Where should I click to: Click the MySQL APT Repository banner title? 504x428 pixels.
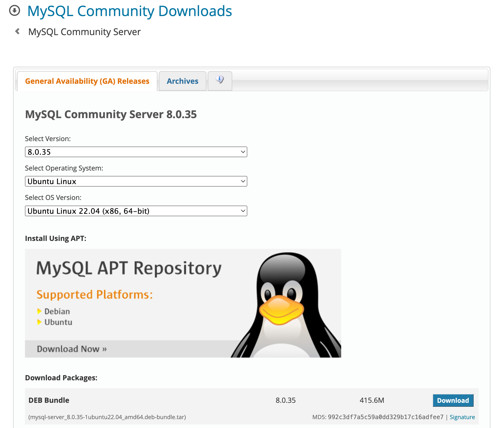(x=129, y=268)
